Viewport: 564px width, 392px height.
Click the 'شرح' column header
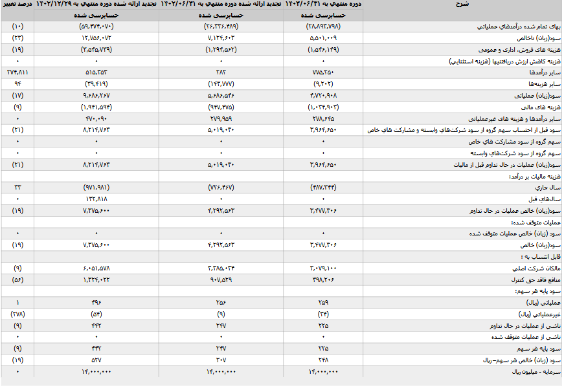click(x=463, y=4)
